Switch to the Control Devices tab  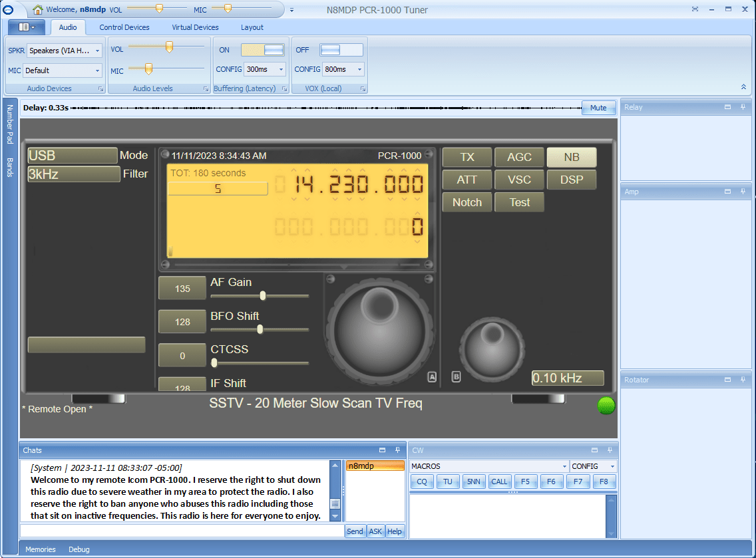(x=124, y=27)
